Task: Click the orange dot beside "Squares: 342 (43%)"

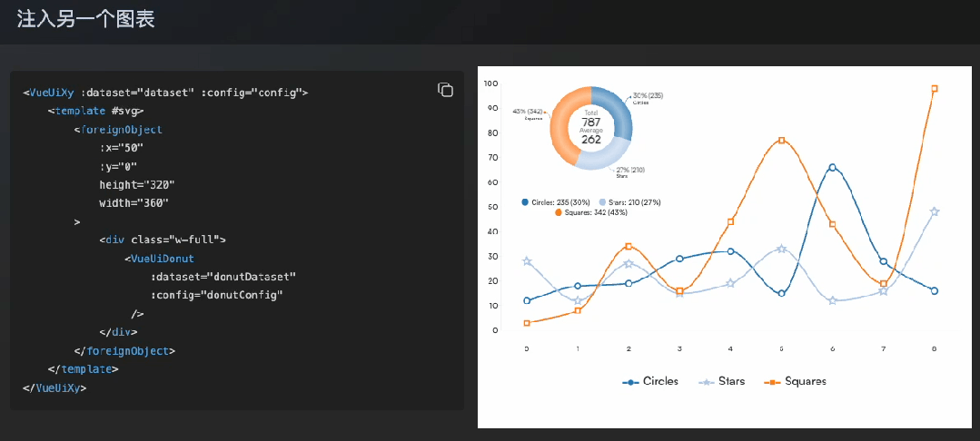Action: (x=558, y=212)
